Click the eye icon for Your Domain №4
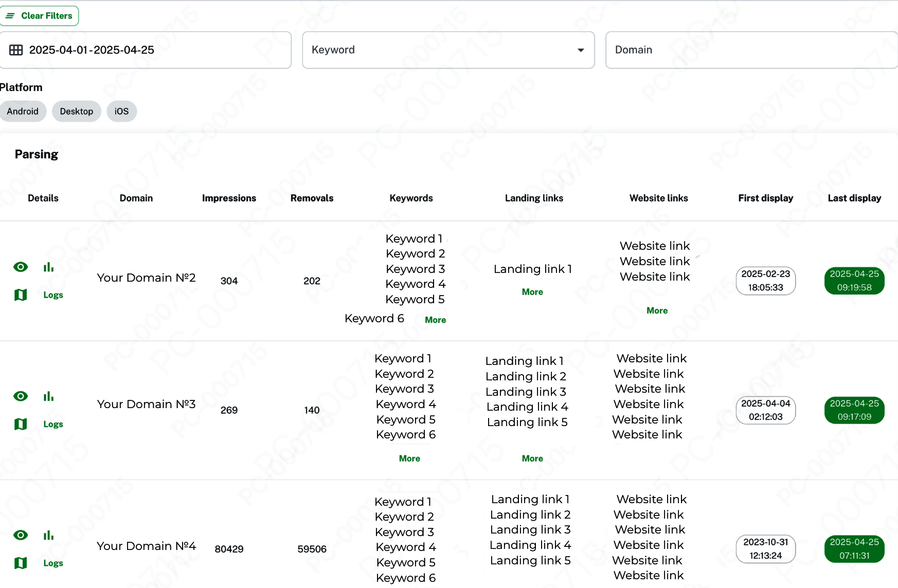This screenshot has height=588, width=898. coord(21,535)
